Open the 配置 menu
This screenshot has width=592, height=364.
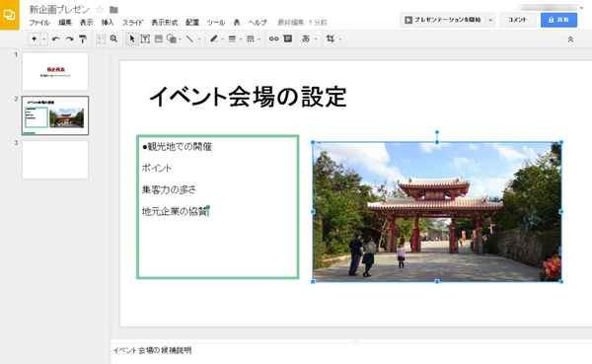[x=192, y=23]
